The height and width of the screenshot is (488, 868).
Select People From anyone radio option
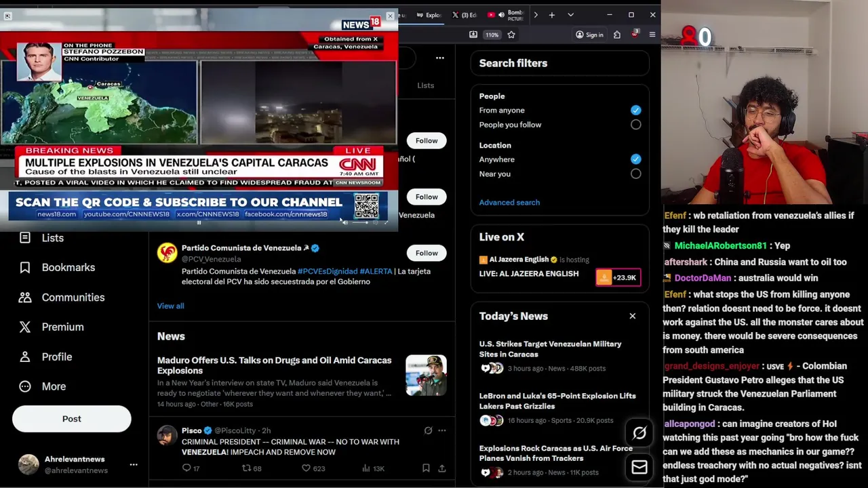coord(635,110)
